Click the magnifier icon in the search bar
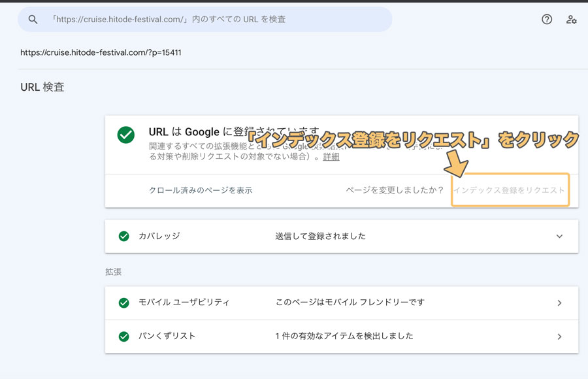The image size is (588, 379). click(x=33, y=20)
